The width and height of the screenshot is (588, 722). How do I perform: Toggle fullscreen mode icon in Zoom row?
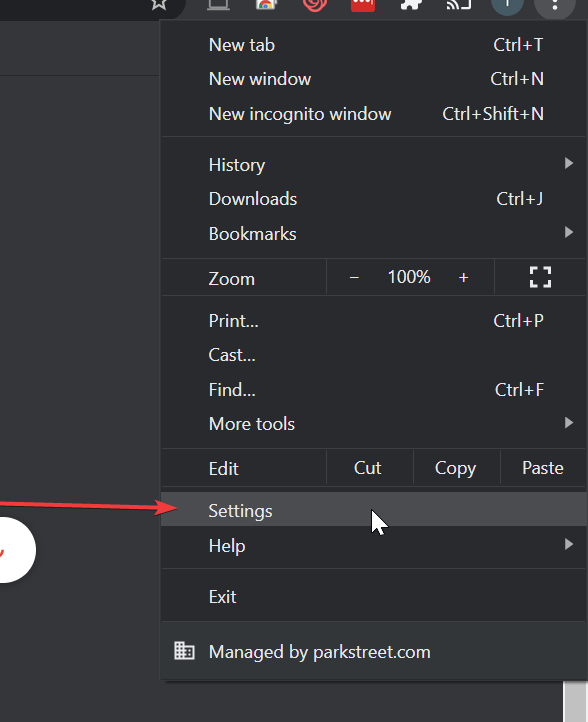point(540,277)
